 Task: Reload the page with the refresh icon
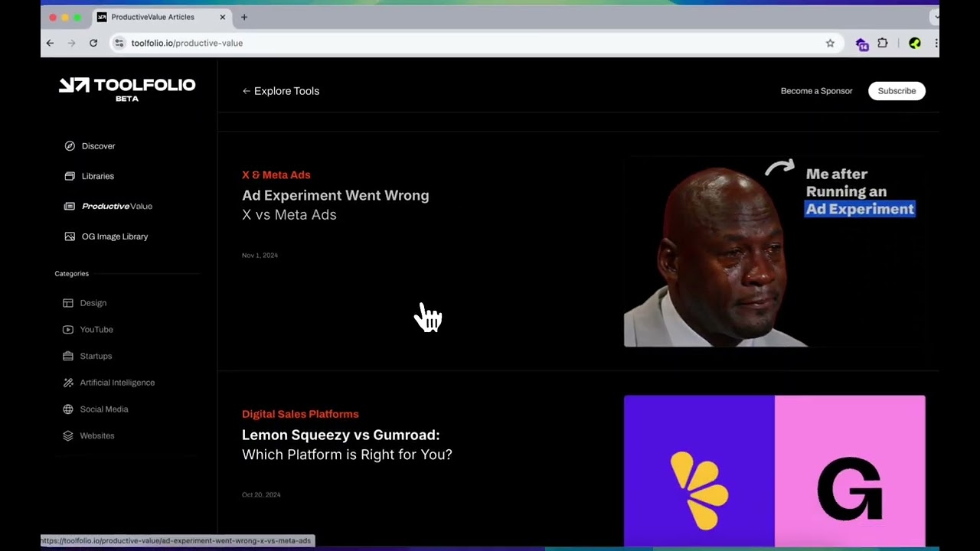click(93, 43)
